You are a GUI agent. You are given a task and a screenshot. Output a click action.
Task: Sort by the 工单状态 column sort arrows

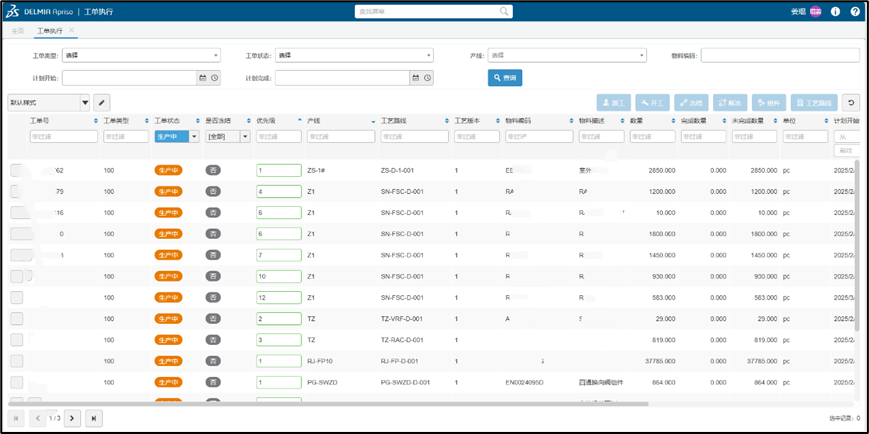(198, 121)
